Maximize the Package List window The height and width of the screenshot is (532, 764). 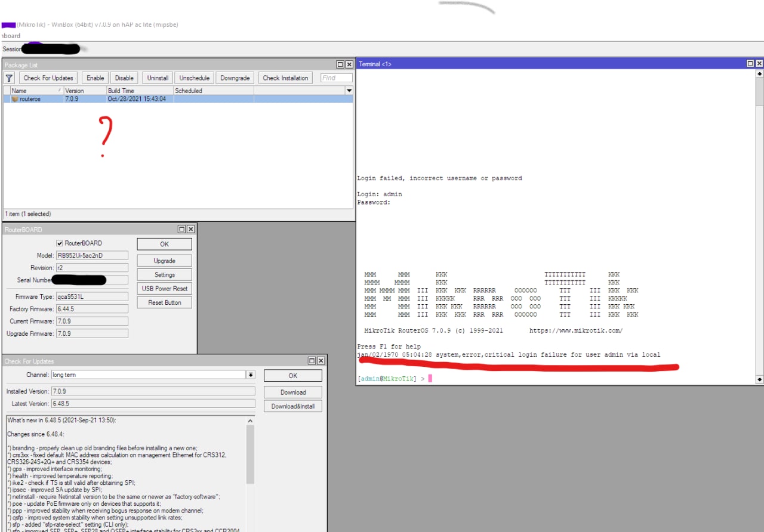[340, 64]
